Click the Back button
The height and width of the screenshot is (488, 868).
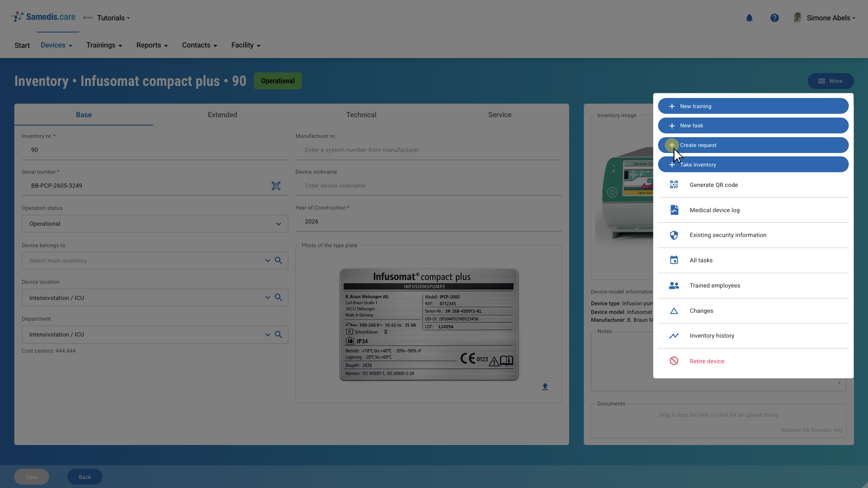tap(85, 477)
